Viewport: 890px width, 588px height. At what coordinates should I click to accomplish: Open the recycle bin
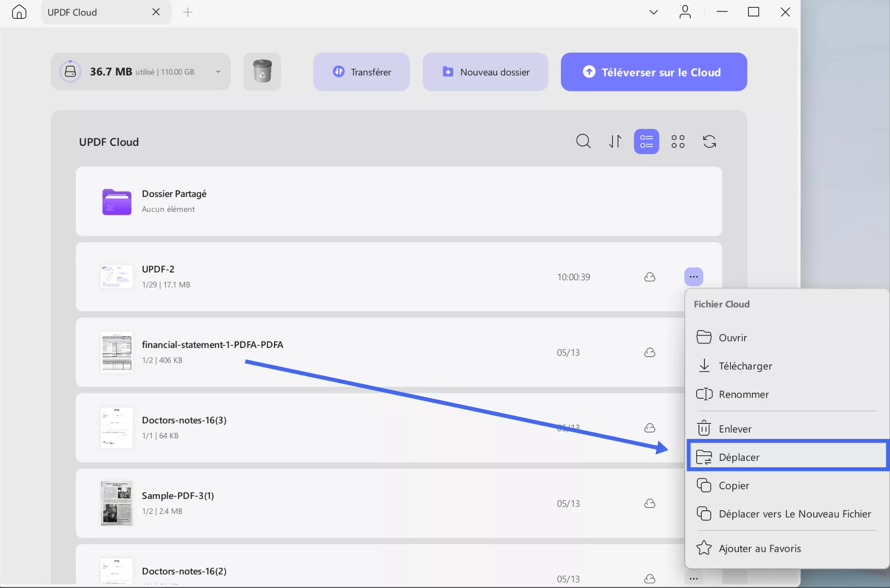pos(262,71)
